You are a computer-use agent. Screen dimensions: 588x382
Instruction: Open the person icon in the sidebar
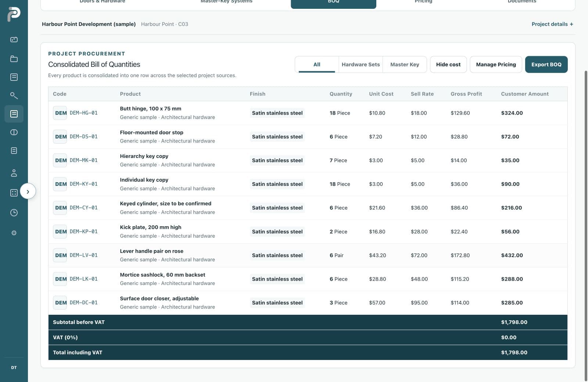[x=14, y=173]
